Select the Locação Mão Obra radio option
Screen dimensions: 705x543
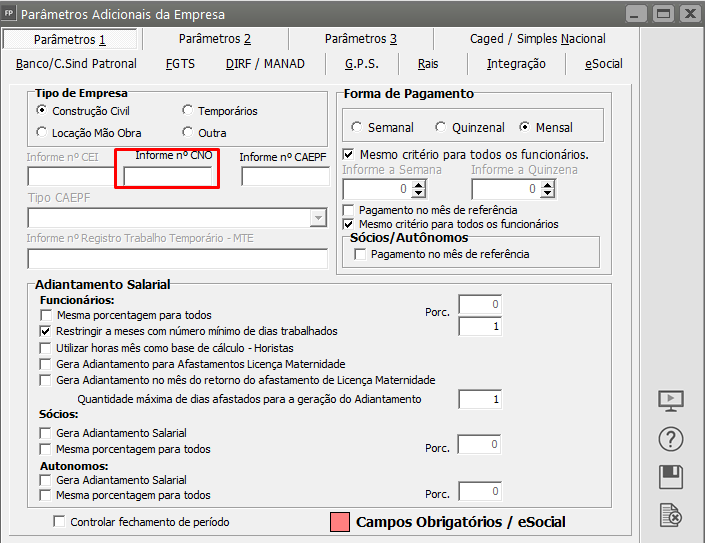coord(42,132)
